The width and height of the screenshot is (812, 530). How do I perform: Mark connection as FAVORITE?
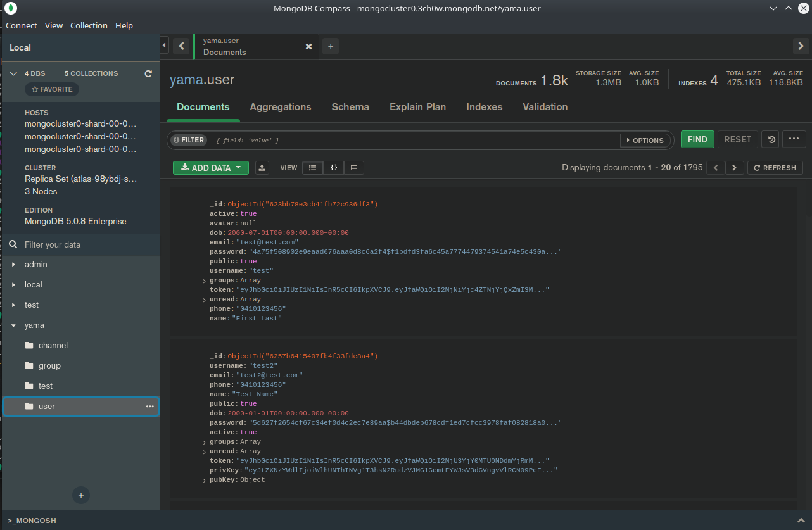(x=52, y=89)
